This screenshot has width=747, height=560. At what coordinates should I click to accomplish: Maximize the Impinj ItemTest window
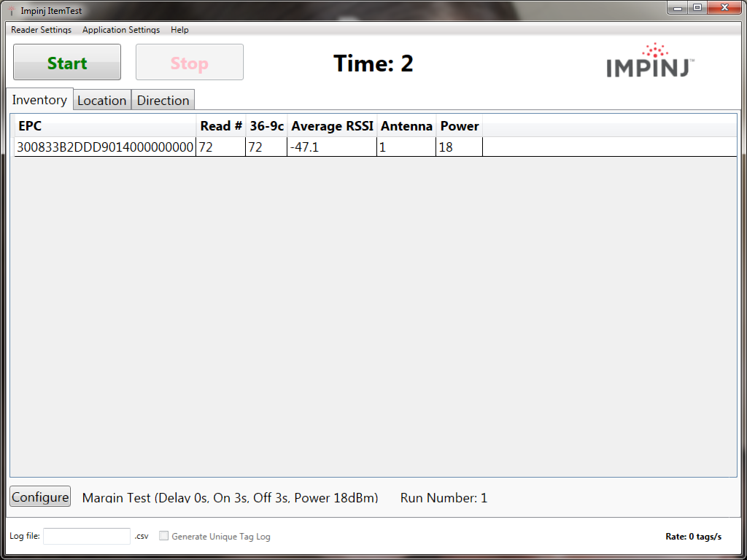pyautogui.click(x=697, y=7)
